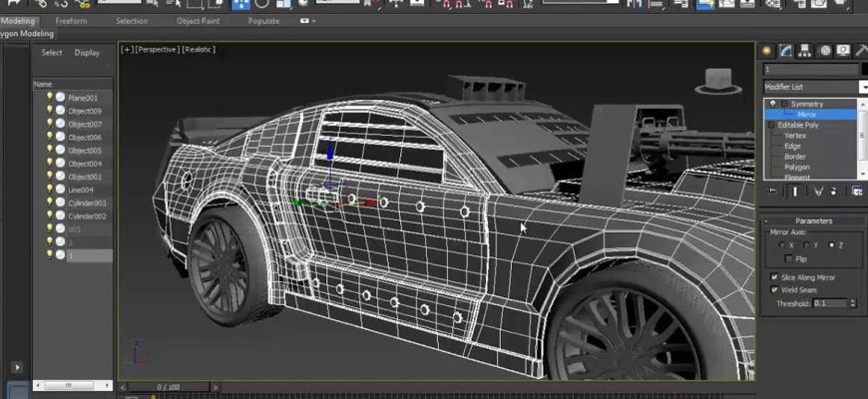Open the Display command panel tab
This screenshot has width=868, height=399.
coord(844,50)
